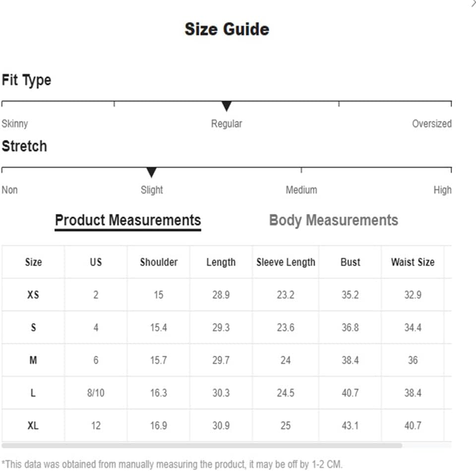Select the Product Measurements tab
This screenshot has height=471, width=476.
[x=128, y=220]
